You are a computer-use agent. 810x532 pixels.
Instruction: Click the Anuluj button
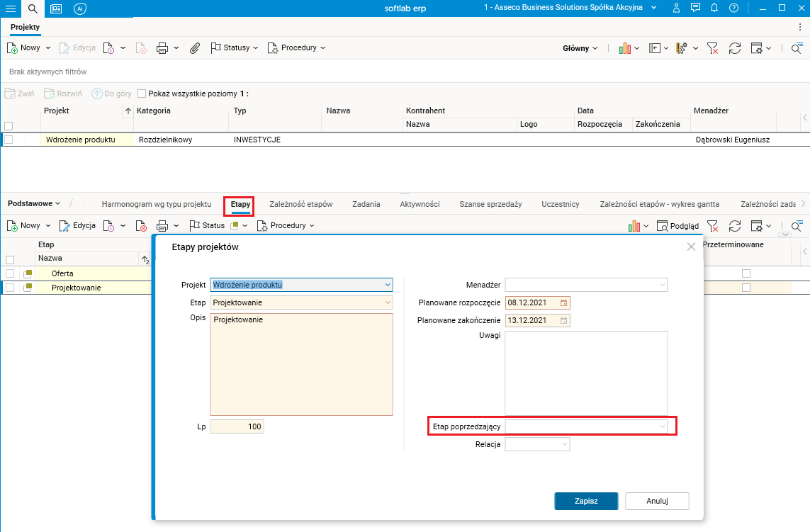(x=657, y=501)
